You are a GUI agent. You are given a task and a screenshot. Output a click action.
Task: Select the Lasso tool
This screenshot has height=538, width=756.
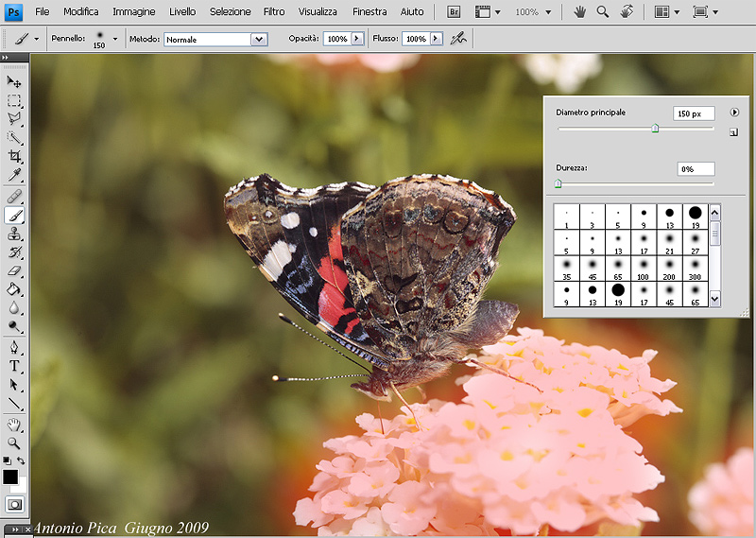(14, 119)
